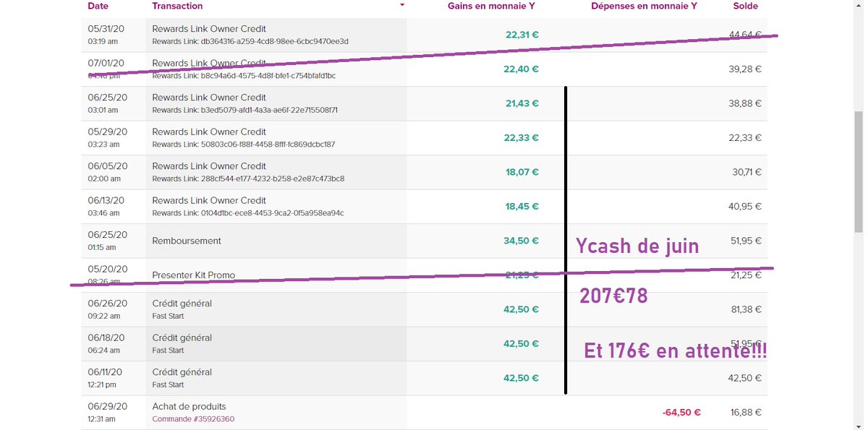Select the date 06/11/20 at 12:21 pm
The height and width of the screenshot is (430, 868).
(107, 378)
